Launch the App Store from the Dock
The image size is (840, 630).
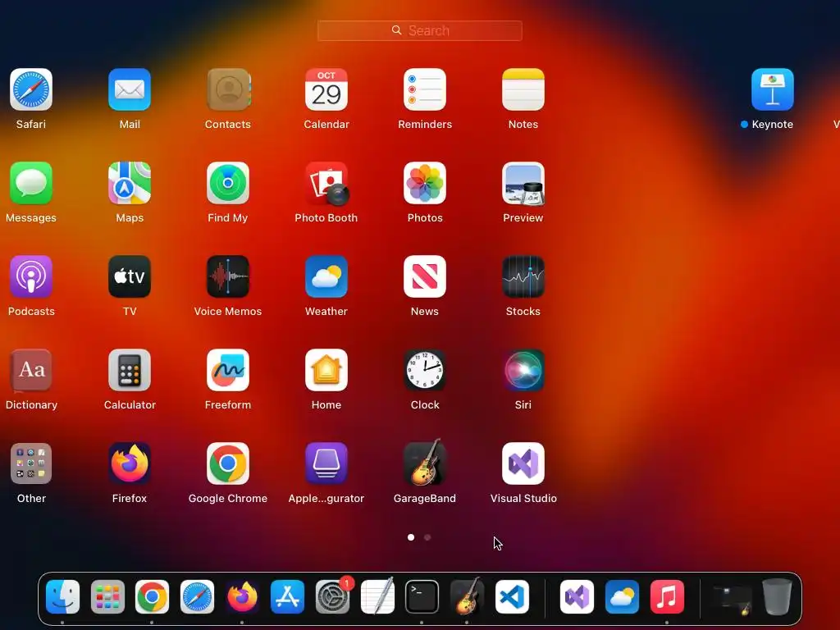(x=287, y=597)
